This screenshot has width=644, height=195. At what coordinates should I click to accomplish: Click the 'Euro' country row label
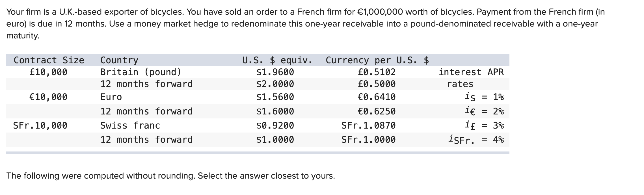coord(111,97)
